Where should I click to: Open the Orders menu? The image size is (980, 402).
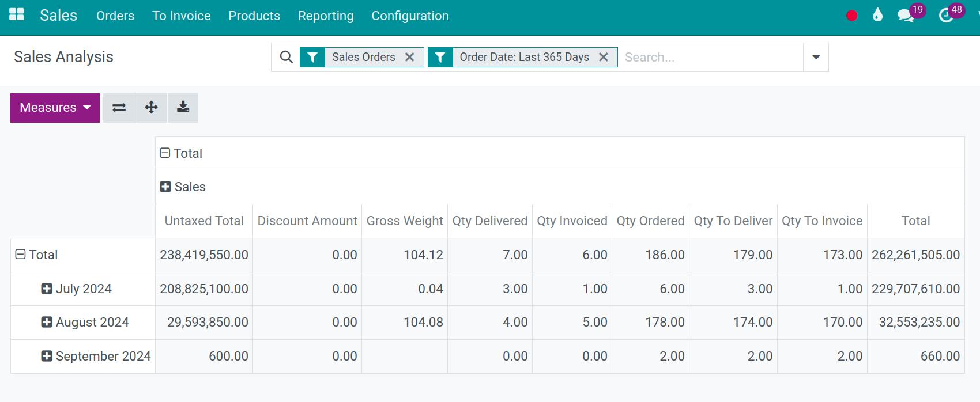point(115,16)
